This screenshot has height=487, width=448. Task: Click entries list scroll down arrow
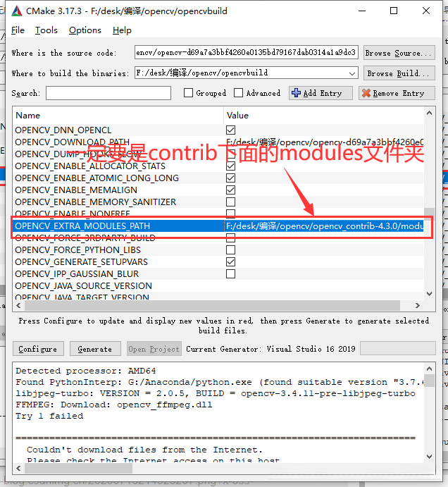[430, 293]
